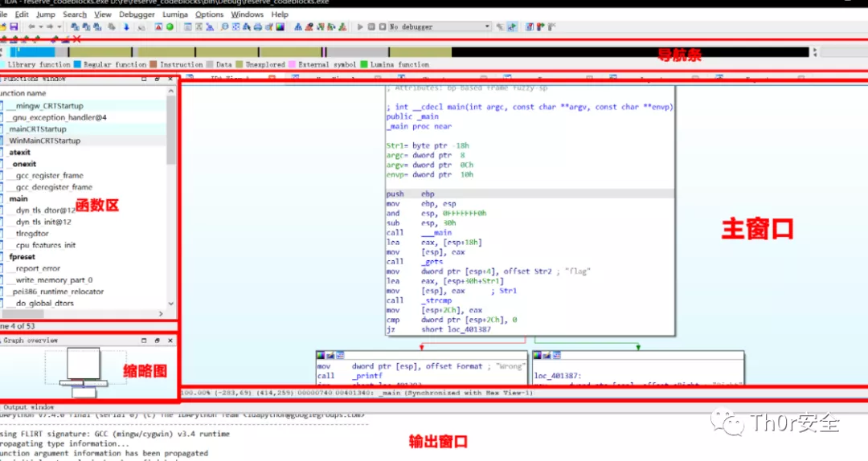Screen dimensions: 868x461
Task: Click the Regular function blue legend swatch
Action: pyautogui.click(x=77, y=64)
